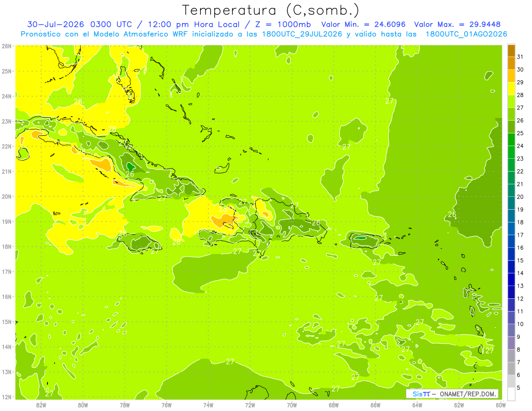Pick the lime swatch between legend 27 and 28
The width and height of the screenshot is (532, 411).
[x=511, y=101]
